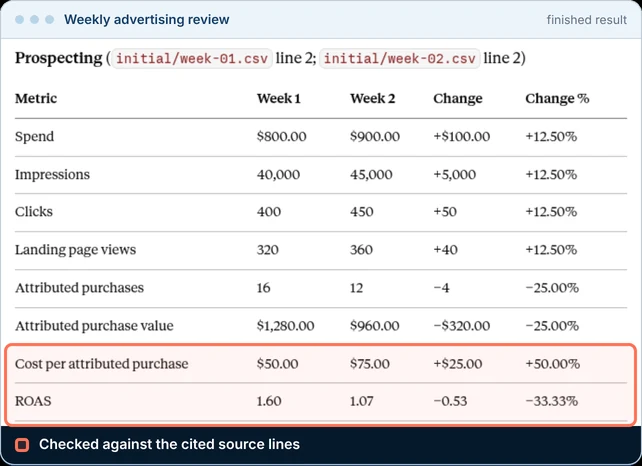This screenshot has width=642, height=466.
Task: Click the Clicks change value +50
Action: click(x=445, y=212)
